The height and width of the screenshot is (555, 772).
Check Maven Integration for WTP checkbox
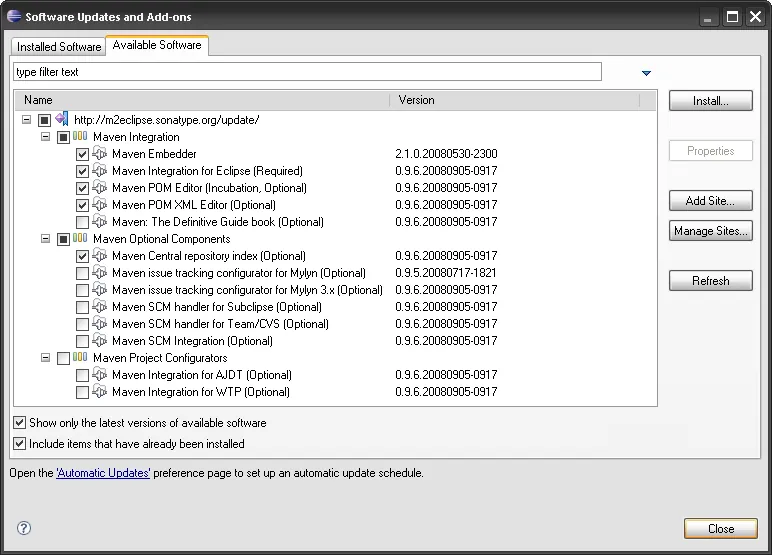[x=82, y=392]
